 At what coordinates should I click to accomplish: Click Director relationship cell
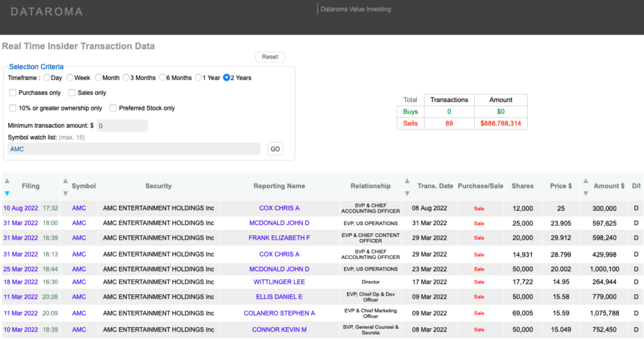[x=370, y=282]
